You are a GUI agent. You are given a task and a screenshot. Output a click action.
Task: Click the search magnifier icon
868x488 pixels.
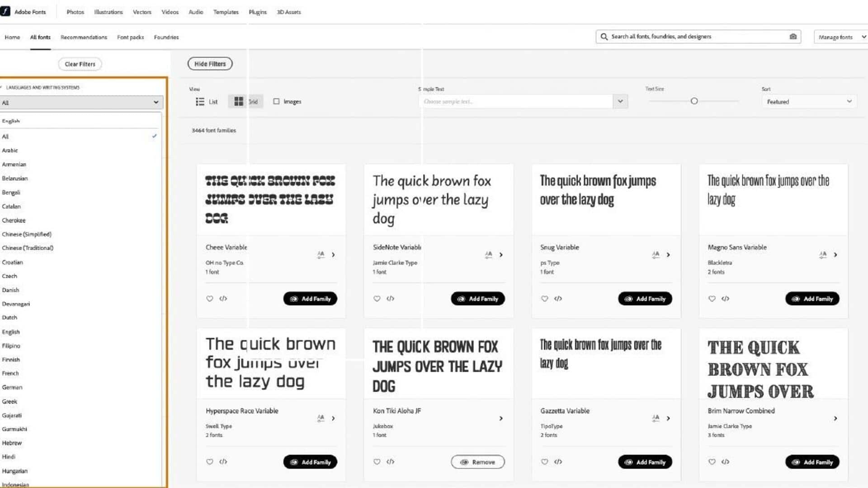[604, 36]
